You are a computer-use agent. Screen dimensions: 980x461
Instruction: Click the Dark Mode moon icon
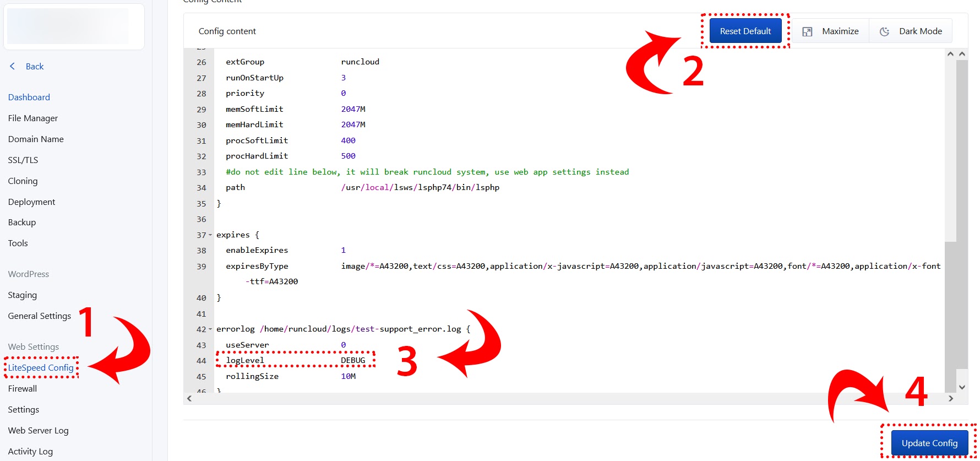point(884,31)
